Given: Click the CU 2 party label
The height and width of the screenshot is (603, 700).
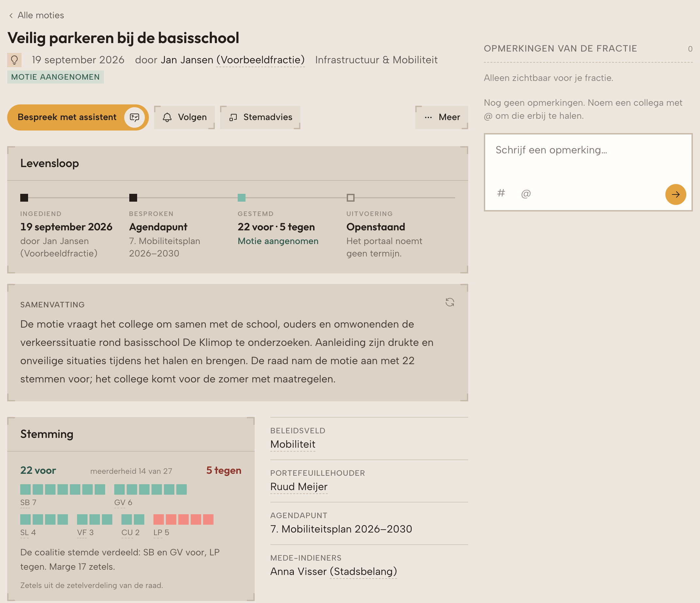Looking at the screenshot, I should [130, 533].
